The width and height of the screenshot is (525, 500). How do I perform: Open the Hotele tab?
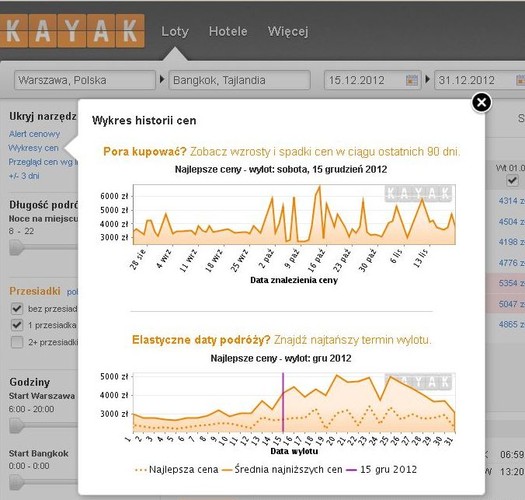point(228,31)
